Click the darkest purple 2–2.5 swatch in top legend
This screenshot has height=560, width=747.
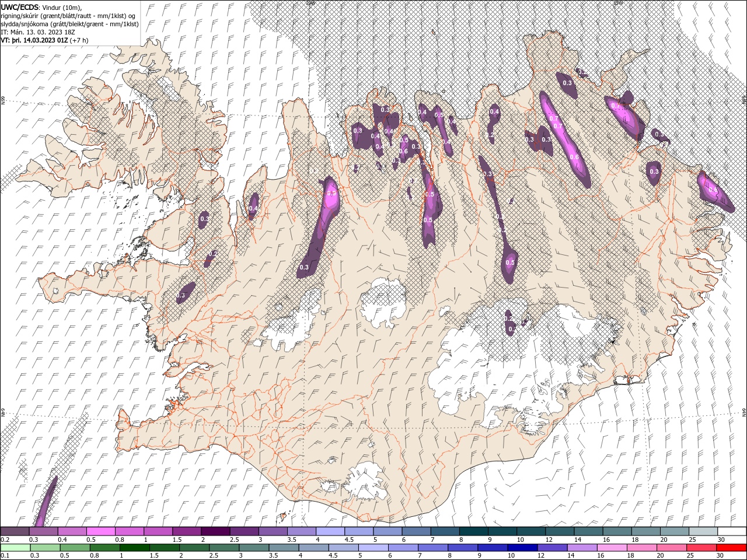tap(215, 531)
